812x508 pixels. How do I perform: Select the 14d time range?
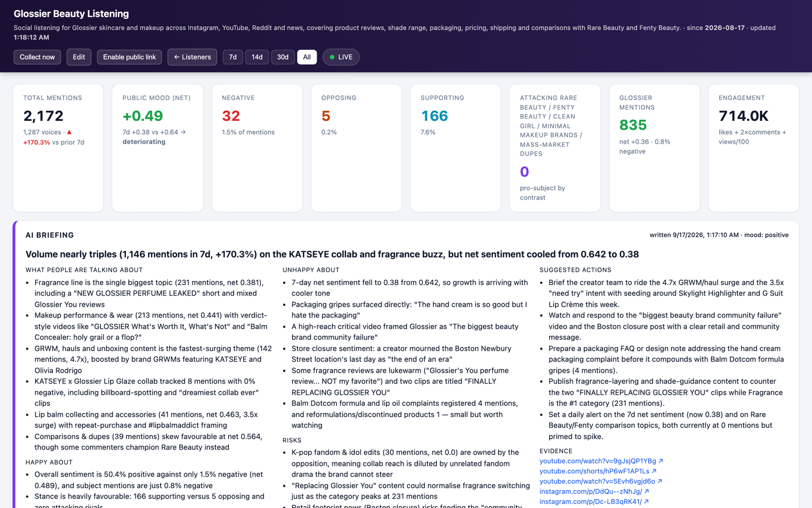(257, 57)
